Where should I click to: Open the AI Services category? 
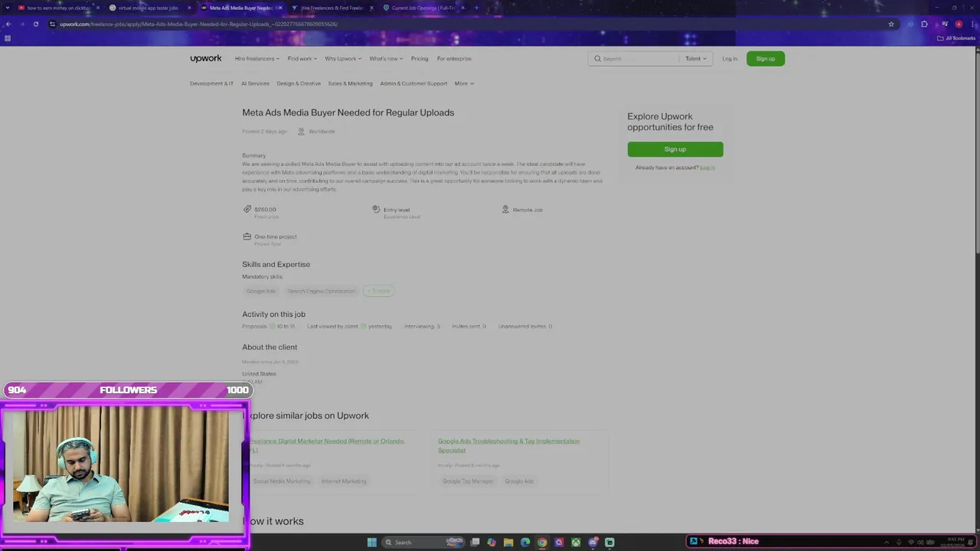pyautogui.click(x=255, y=83)
